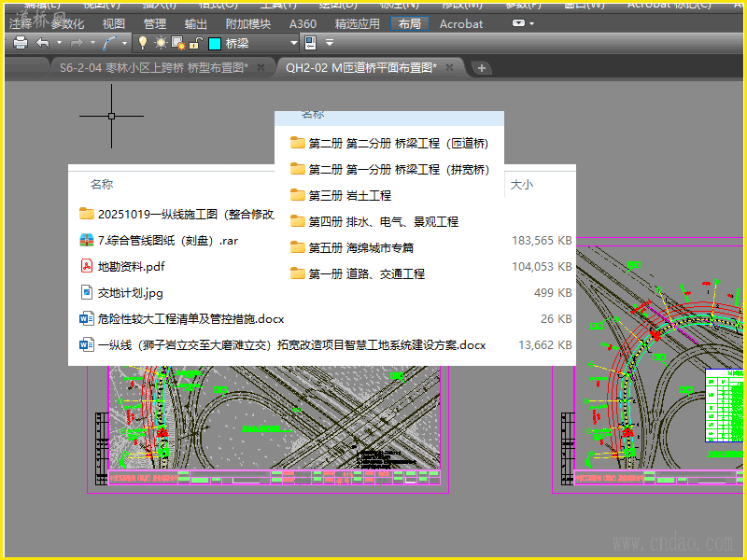The height and width of the screenshot is (560, 747).
Task: Click the Print (plot) icon
Action: 21,43
